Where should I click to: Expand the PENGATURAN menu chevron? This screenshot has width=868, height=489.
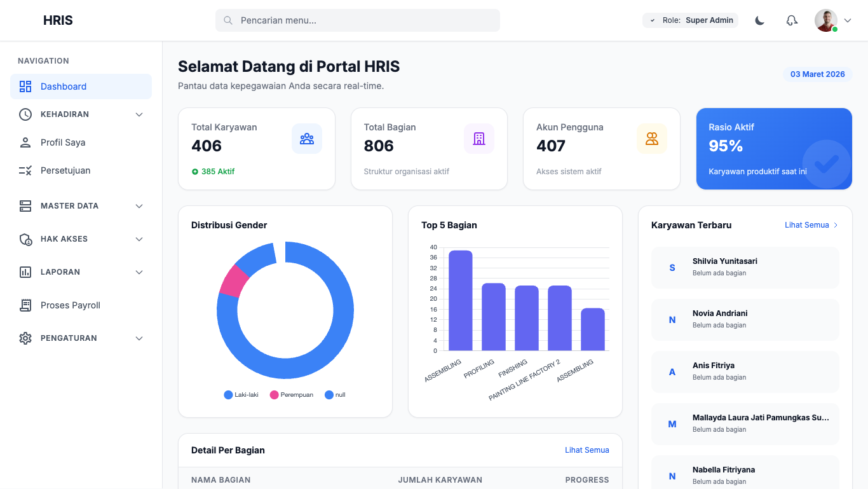[139, 338]
